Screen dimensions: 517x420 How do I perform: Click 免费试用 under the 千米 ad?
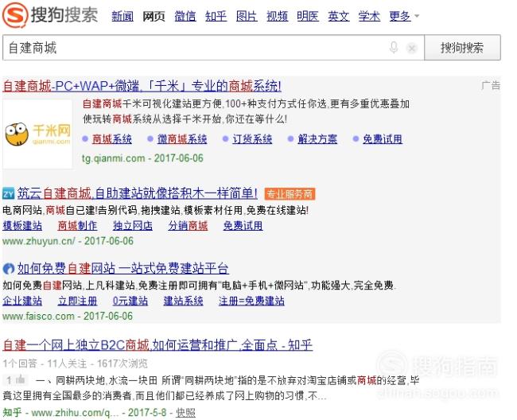383,139
